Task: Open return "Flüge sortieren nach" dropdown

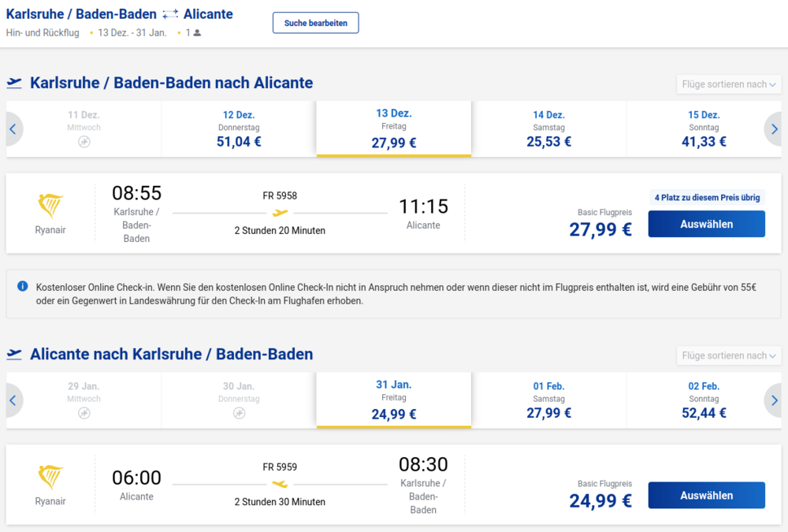Action: (728, 355)
